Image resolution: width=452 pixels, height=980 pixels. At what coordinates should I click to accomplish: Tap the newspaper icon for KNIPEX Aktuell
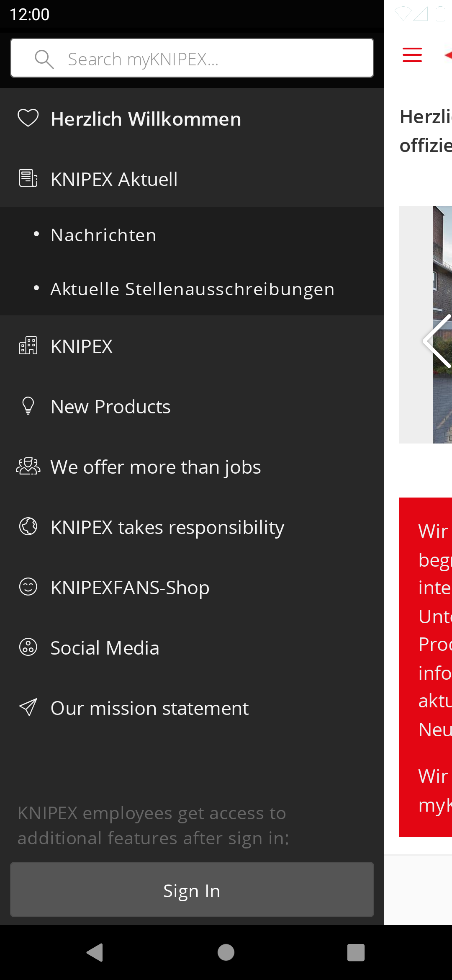[x=28, y=179]
